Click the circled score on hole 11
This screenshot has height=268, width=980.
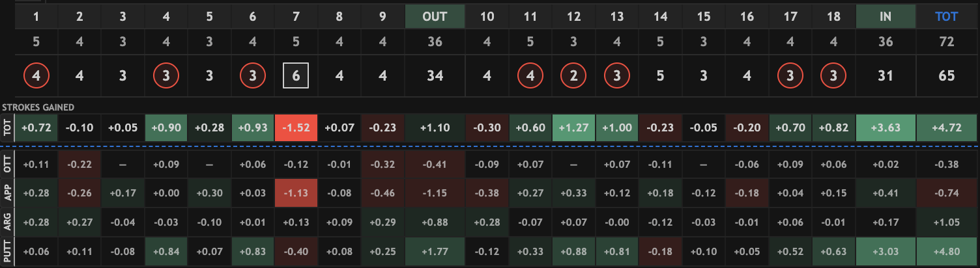[x=530, y=76]
